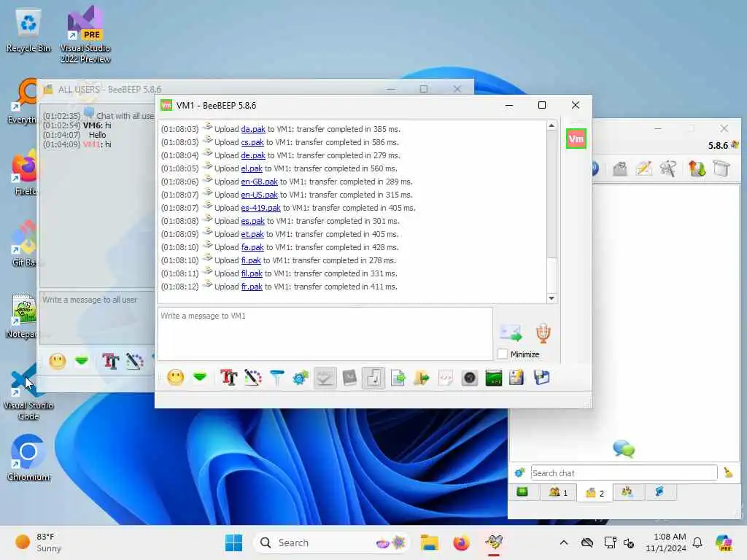The image size is (747, 560).
Task: Click the code snippet icon in VM1 toolbar
Action: (x=446, y=378)
